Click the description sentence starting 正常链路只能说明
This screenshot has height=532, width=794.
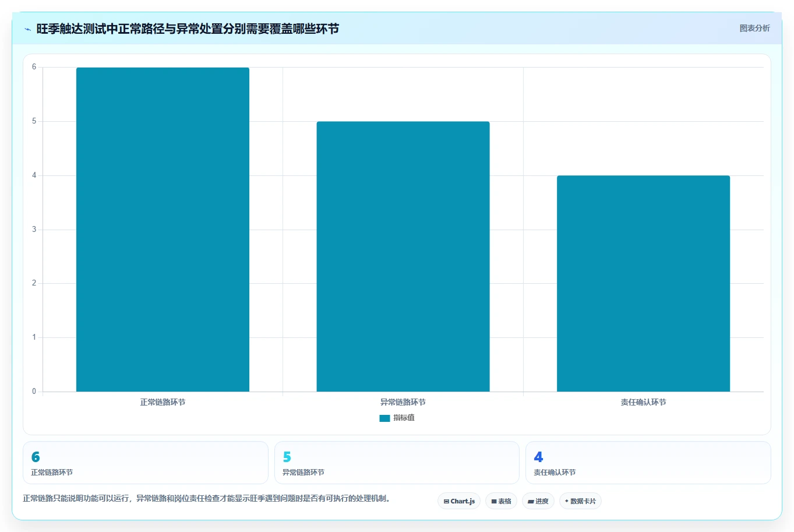(x=206, y=499)
